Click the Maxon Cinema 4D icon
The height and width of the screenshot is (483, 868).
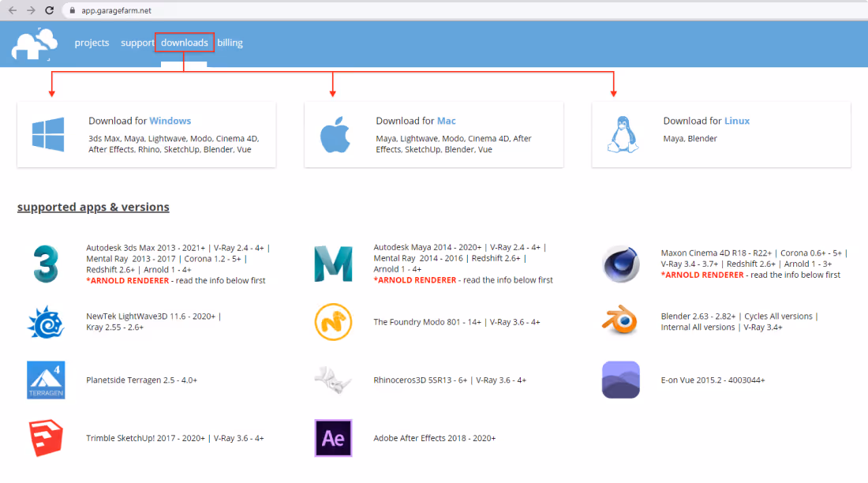click(620, 264)
